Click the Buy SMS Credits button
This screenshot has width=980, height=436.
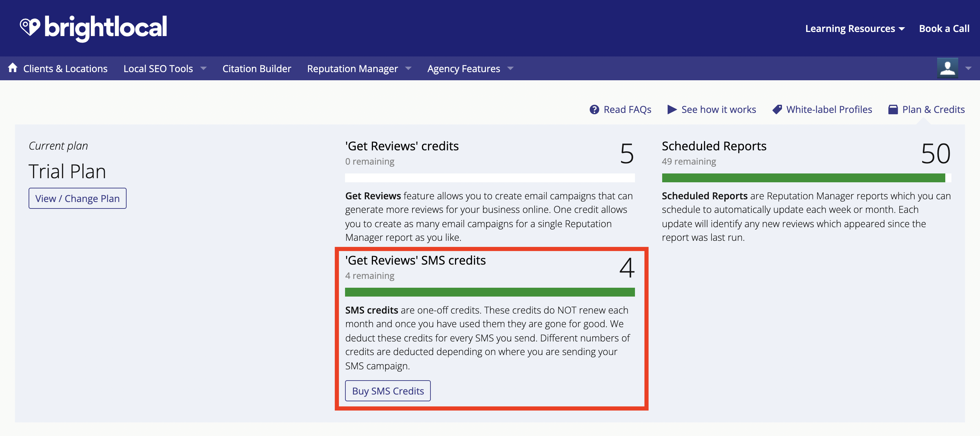[x=388, y=391]
